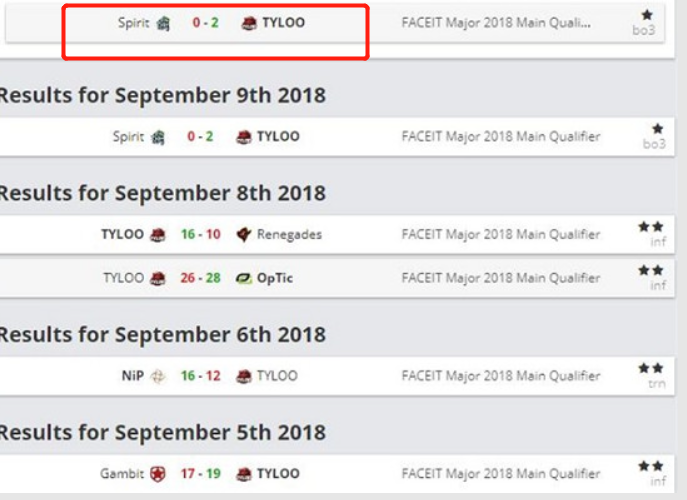Open the NiP 16 - 12 TYLOO match
Screen dimensions: 687x500
click(336, 376)
